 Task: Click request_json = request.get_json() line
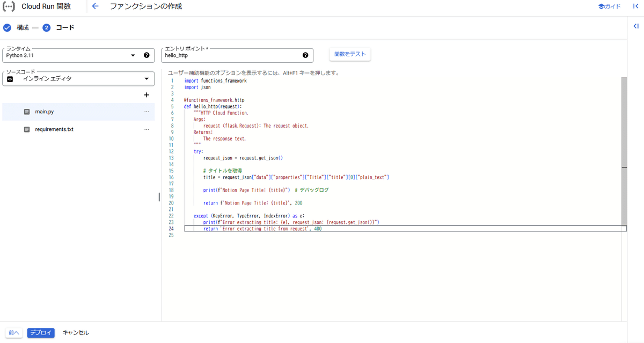pyautogui.click(x=243, y=158)
